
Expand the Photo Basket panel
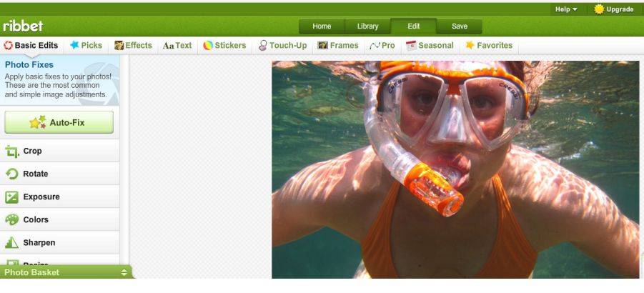[x=66, y=272]
